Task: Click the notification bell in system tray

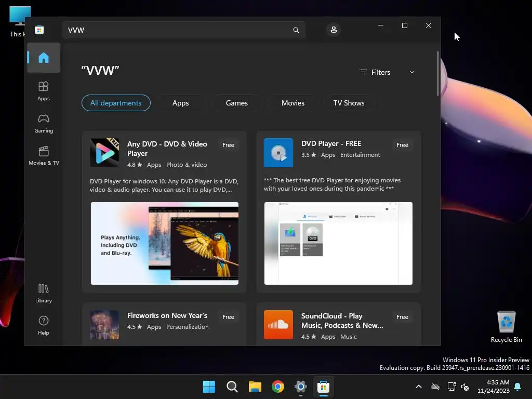Action: pyautogui.click(x=518, y=387)
